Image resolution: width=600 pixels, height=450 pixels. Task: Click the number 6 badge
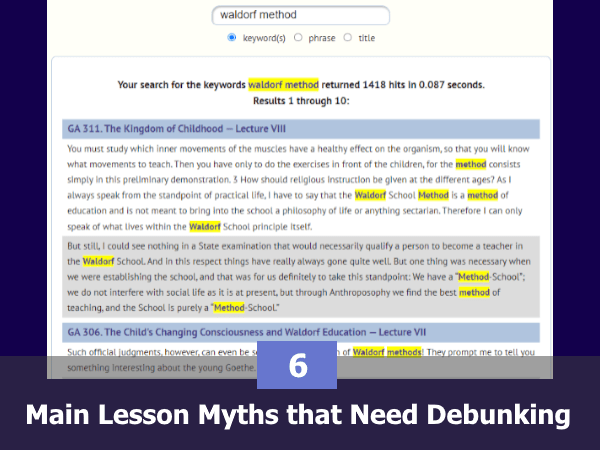click(297, 365)
